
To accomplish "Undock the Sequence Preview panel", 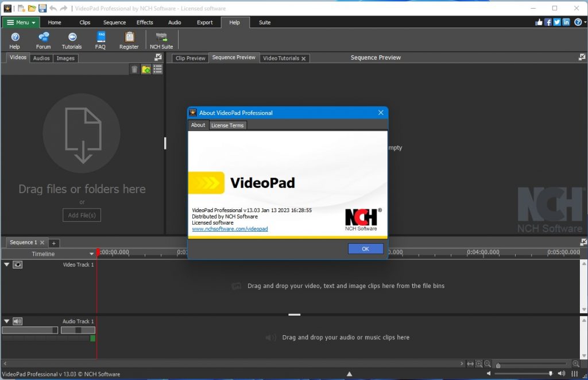I will (x=582, y=57).
